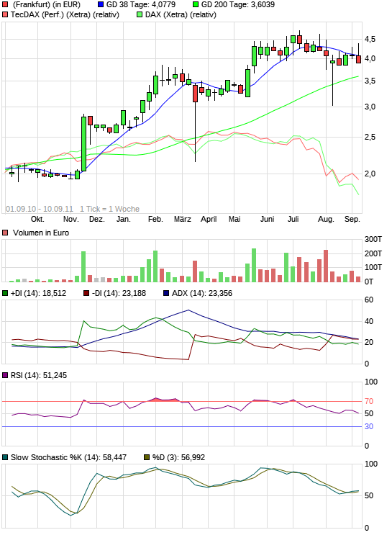Image resolution: width=392 pixels, height=535 pixels.
Task: Click the teal Slow Stochastic %K legend square
Action: pyautogui.click(x=5, y=457)
